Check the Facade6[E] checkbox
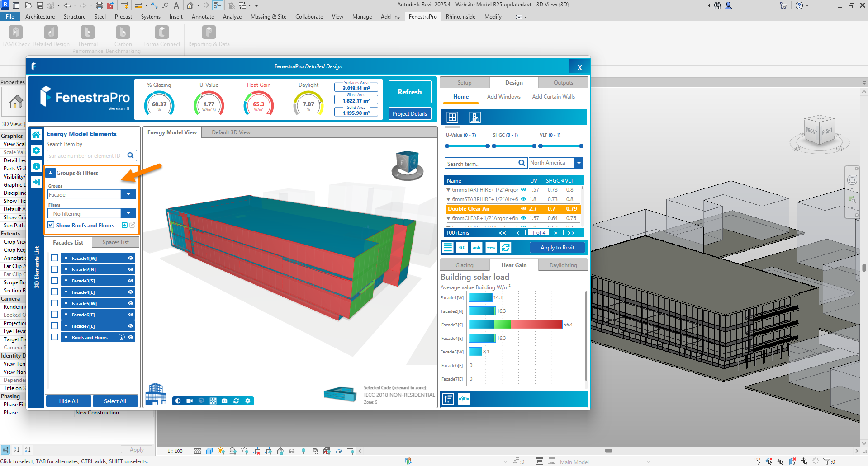Viewport: 868px width, 466px height. pyautogui.click(x=54, y=315)
